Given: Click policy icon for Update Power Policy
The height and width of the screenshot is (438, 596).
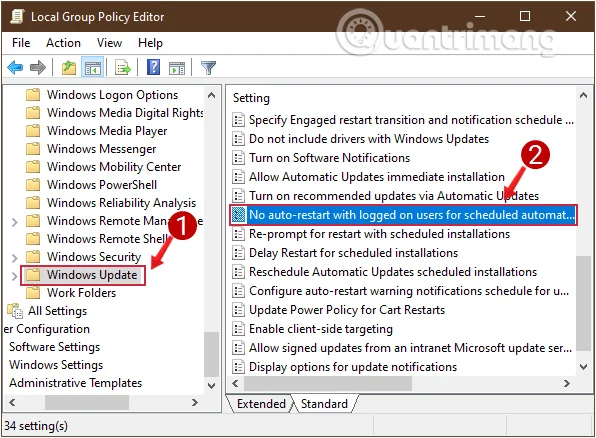Looking at the screenshot, I should [x=238, y=309].
